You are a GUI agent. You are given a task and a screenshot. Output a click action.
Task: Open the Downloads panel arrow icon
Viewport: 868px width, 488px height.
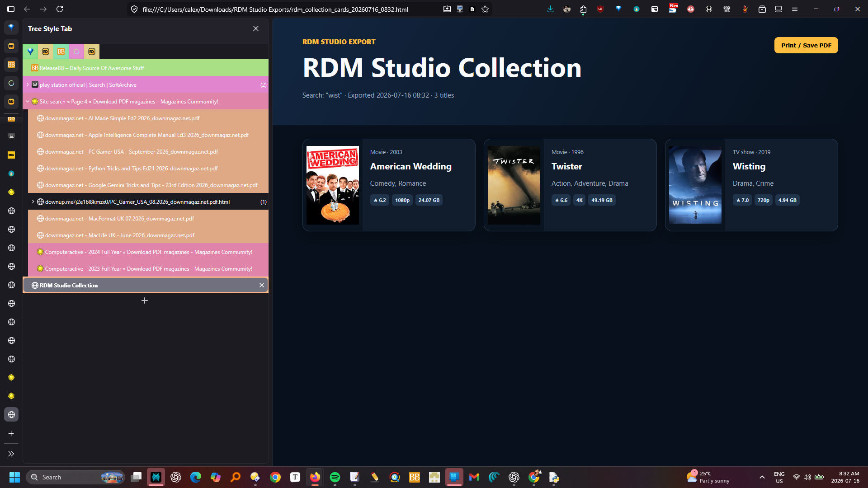tap(550, 9)
